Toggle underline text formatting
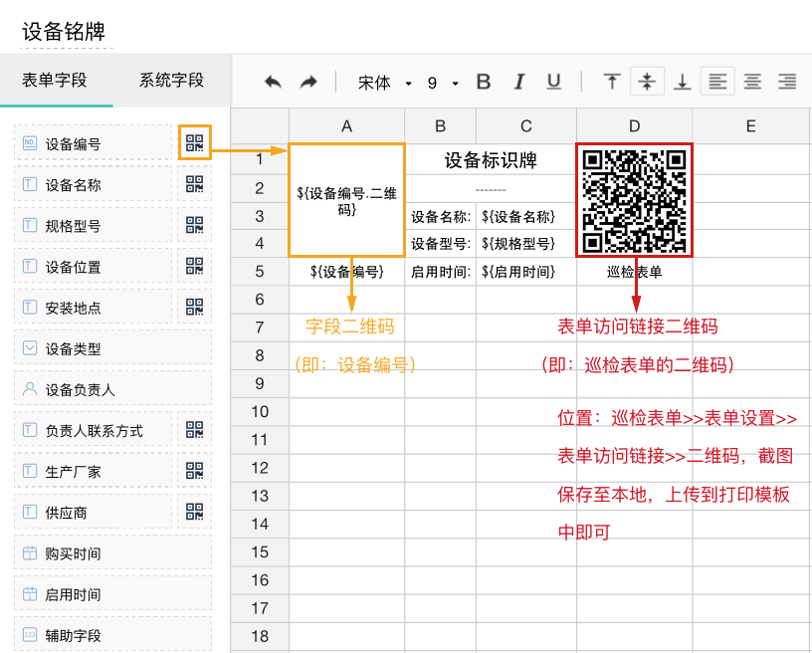This screenshot has width=812, height=653. pos(554,82)
